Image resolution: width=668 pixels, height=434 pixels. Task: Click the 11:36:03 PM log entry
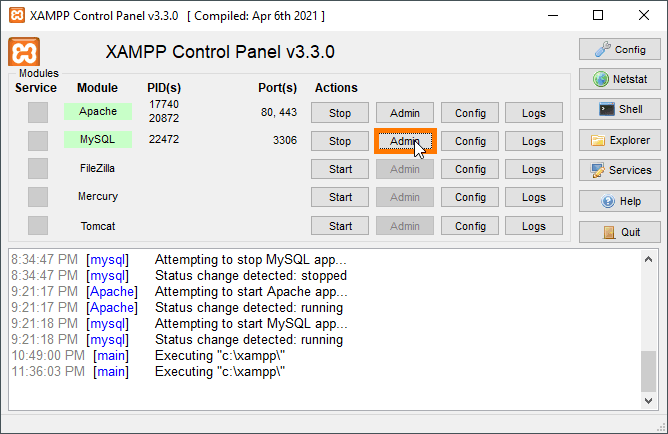[x=148, y=371]
